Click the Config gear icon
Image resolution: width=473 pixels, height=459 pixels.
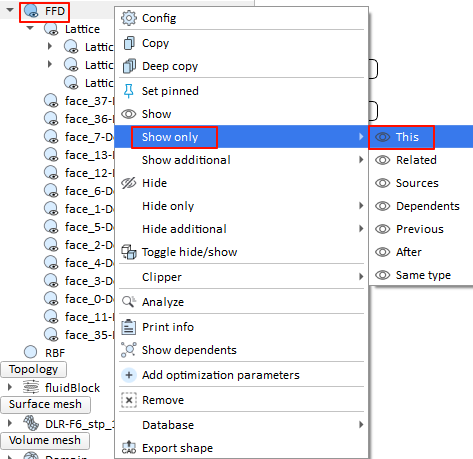(x=129, y=18)
